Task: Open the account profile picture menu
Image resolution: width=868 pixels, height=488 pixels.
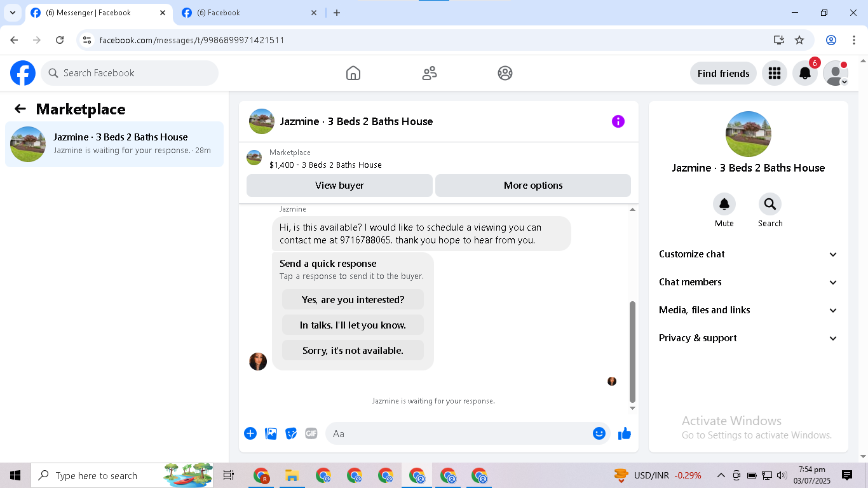Action: pos(836,73)
